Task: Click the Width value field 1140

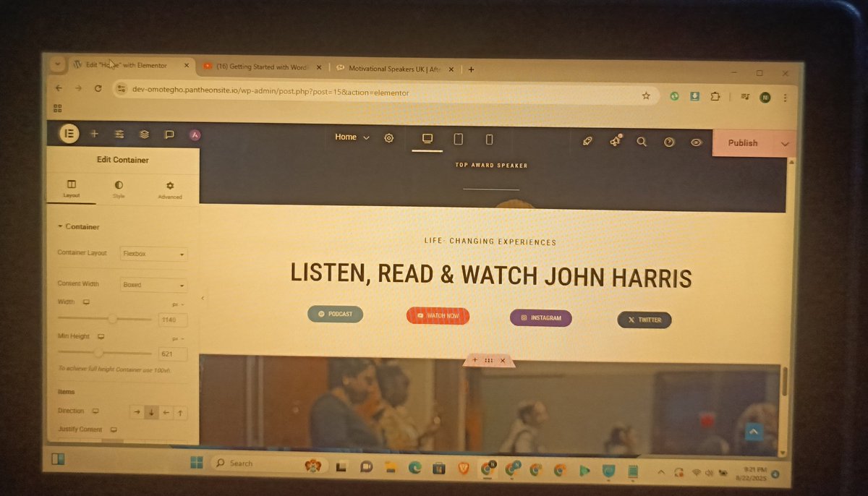Action: [x=173, y=320]
